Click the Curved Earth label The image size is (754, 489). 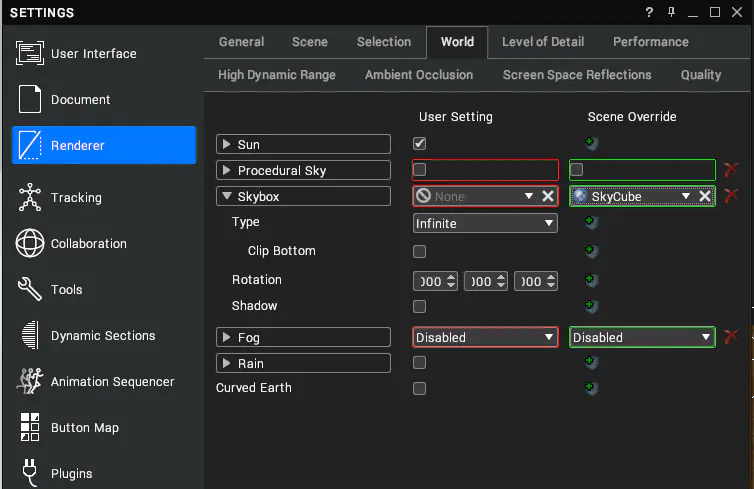[253, 388]
